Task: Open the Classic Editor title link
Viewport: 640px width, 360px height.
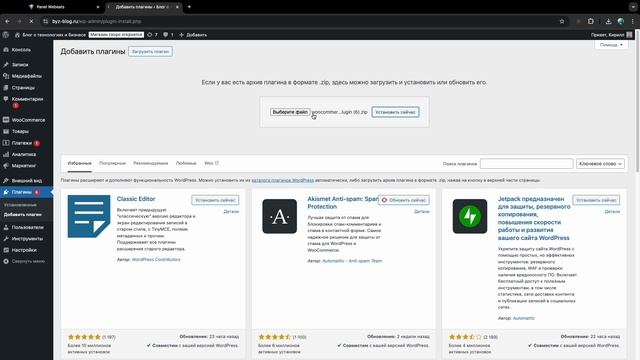Action: pos(136,199)
